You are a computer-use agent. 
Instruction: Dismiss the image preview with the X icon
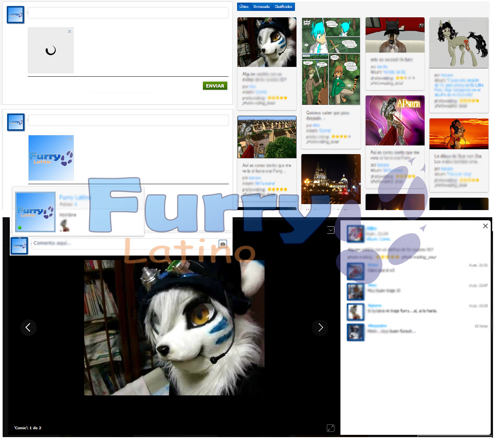70,32
